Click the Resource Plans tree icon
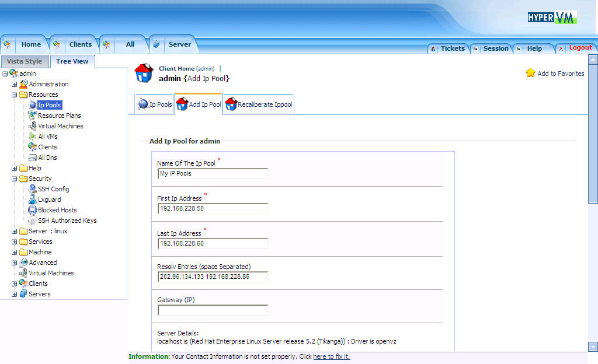The width and height of the screenshot is (598, 364). click(33, 116)
